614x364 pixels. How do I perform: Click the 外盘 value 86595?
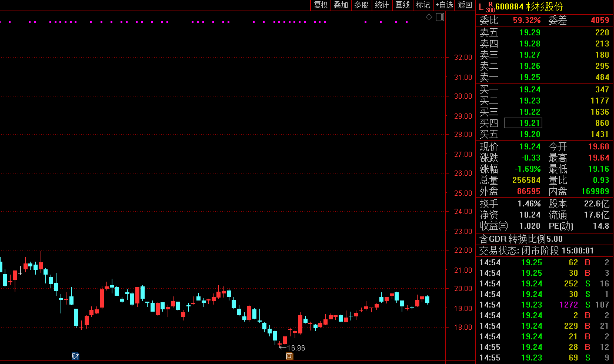(x=529, y=191)
